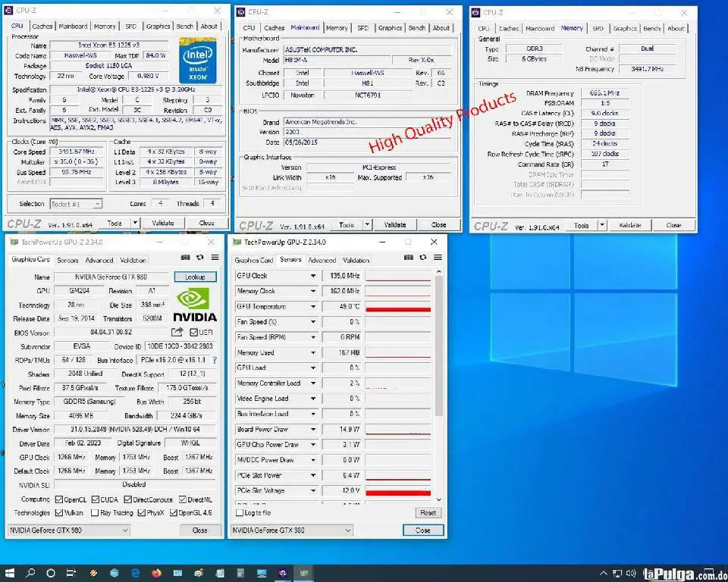Click camera icon in GPU-Z Sensors window
The width and height of the screenshot is (728, 582).
(409, 257)
